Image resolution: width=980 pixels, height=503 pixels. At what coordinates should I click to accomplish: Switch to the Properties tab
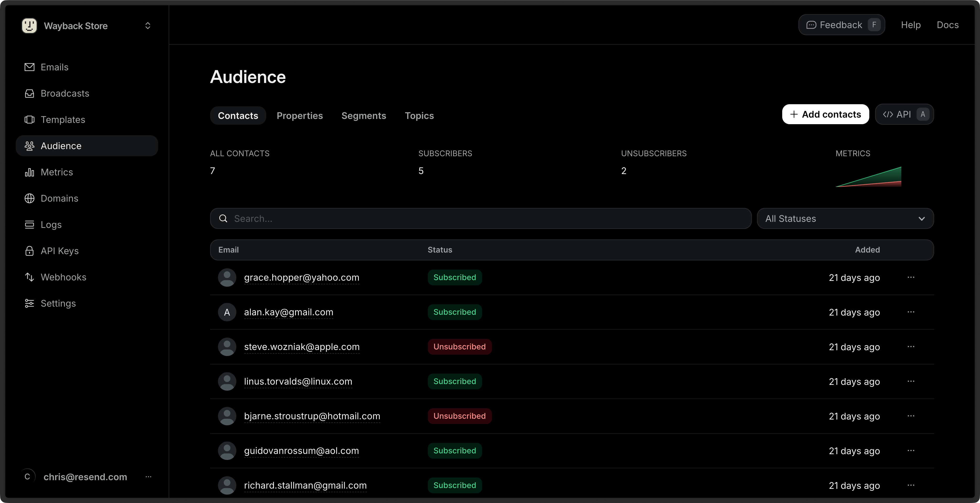(299, 116)
